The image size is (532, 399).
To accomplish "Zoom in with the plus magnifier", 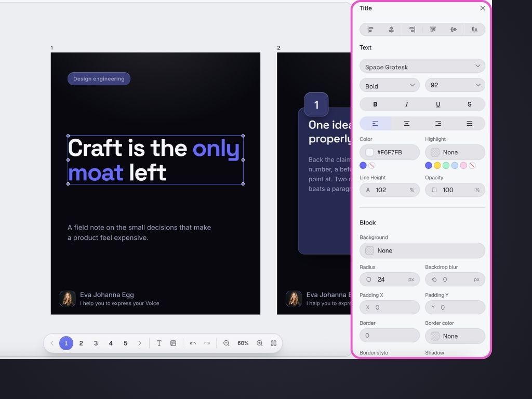I will coord(260,343).
